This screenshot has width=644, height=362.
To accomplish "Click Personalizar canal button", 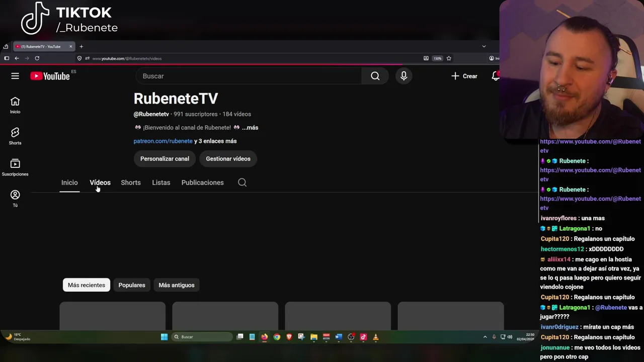I will (x=165, y=159).
